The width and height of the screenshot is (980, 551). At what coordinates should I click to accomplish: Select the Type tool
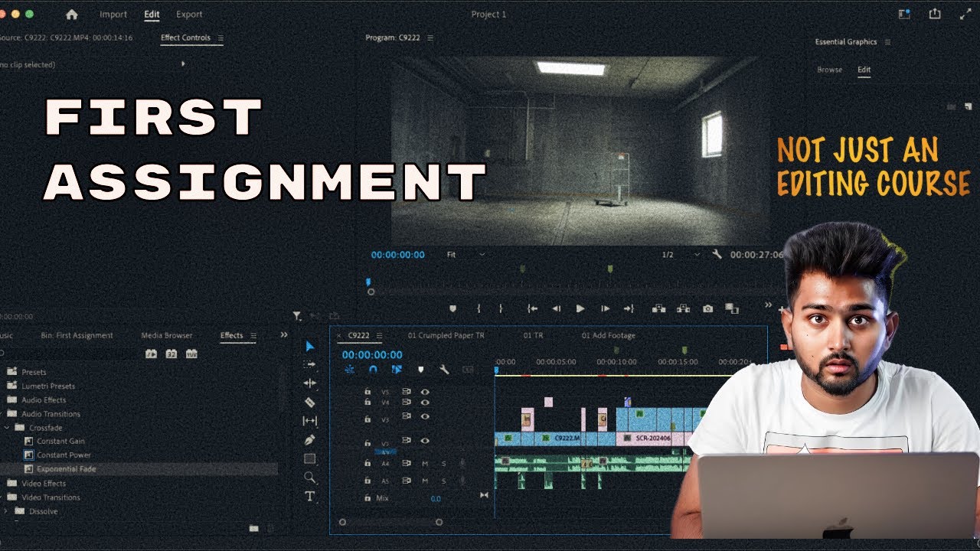(x=309, y=496)
